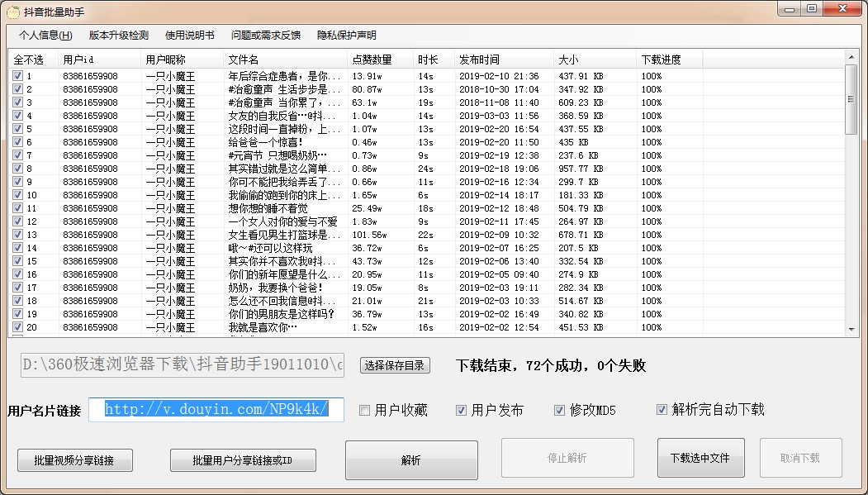868x495 pixels.
Task: Click like count 80.87w
Action: (367, 89)
